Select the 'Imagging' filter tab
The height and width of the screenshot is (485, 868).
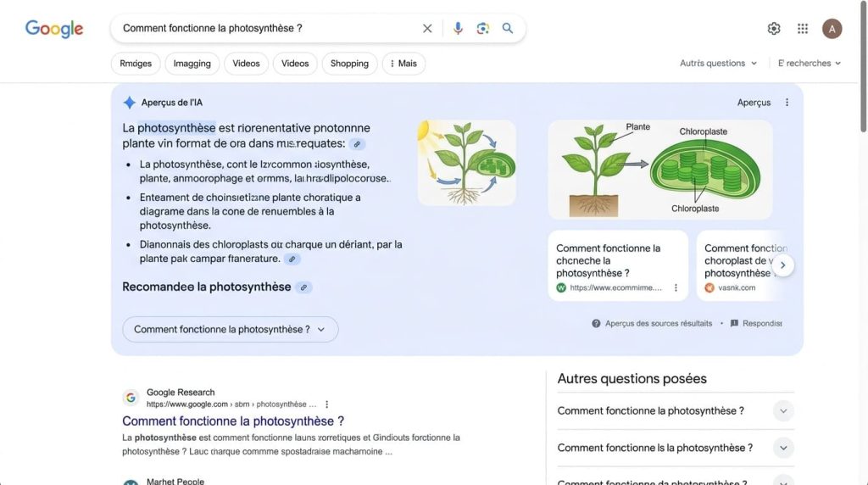coord(192,64)
